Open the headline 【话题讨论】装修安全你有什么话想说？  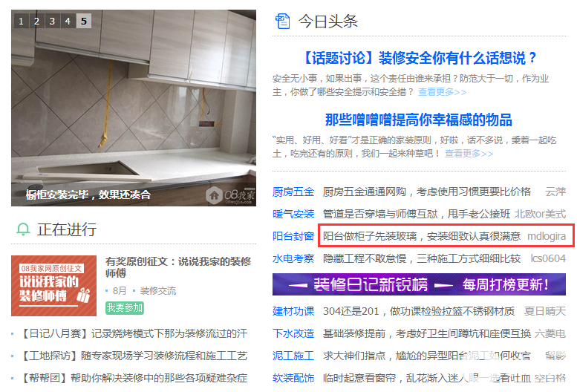(x=419, y=58)
